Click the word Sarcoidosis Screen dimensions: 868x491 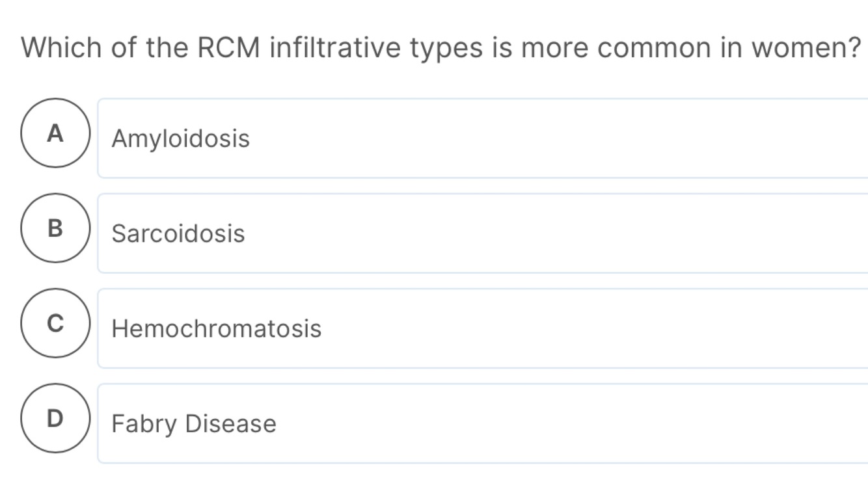point(178,233)
